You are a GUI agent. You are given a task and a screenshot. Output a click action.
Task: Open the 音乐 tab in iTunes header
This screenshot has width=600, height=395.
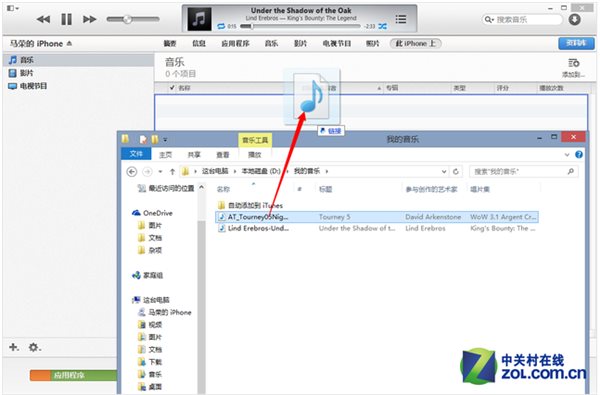271,43
